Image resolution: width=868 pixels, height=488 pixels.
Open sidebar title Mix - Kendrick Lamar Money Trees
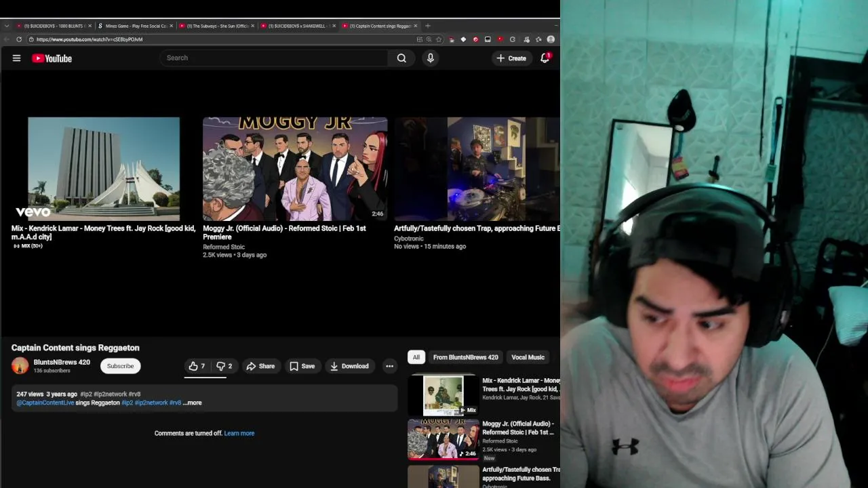521,385
